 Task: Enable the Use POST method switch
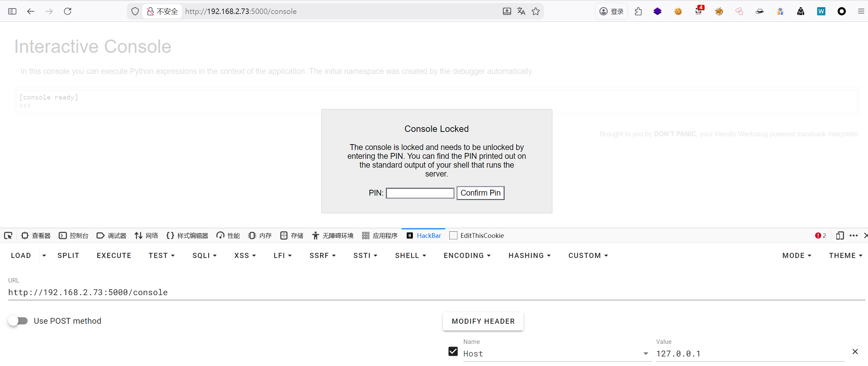point(18,321)
